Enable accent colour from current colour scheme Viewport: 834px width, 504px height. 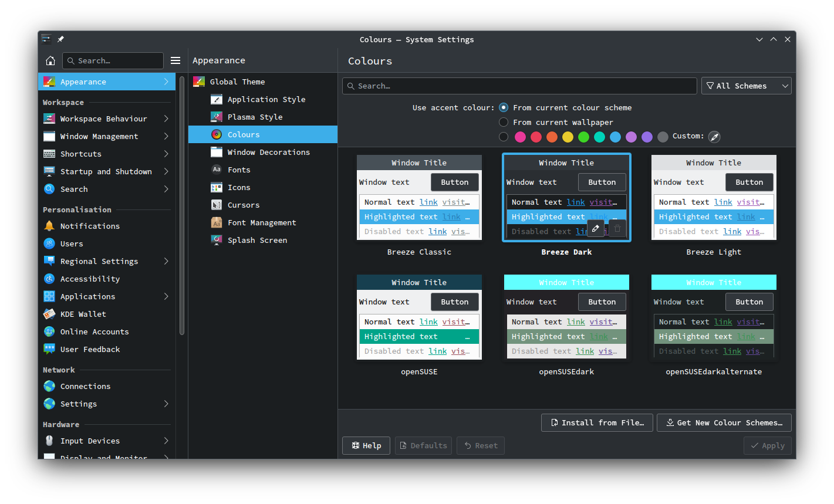coord(504,107)
